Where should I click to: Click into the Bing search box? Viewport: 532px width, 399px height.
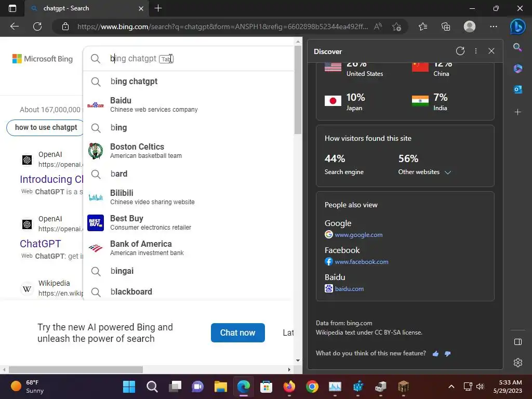coord(188,58)
